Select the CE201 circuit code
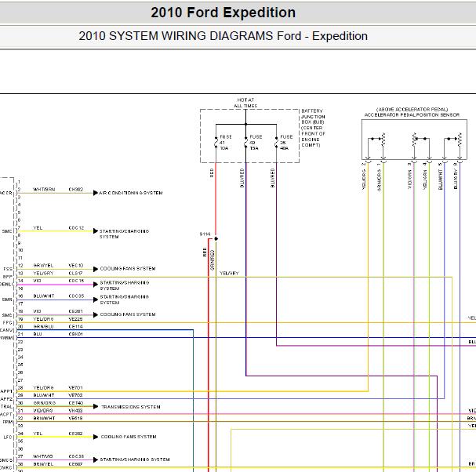Screen dimensions: 476x472 pos(75,311)
